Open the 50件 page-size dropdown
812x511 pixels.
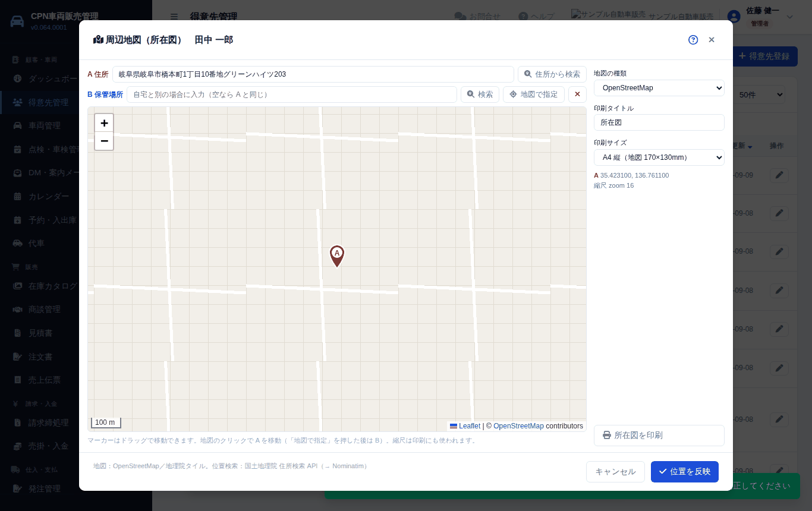(760, 94)
